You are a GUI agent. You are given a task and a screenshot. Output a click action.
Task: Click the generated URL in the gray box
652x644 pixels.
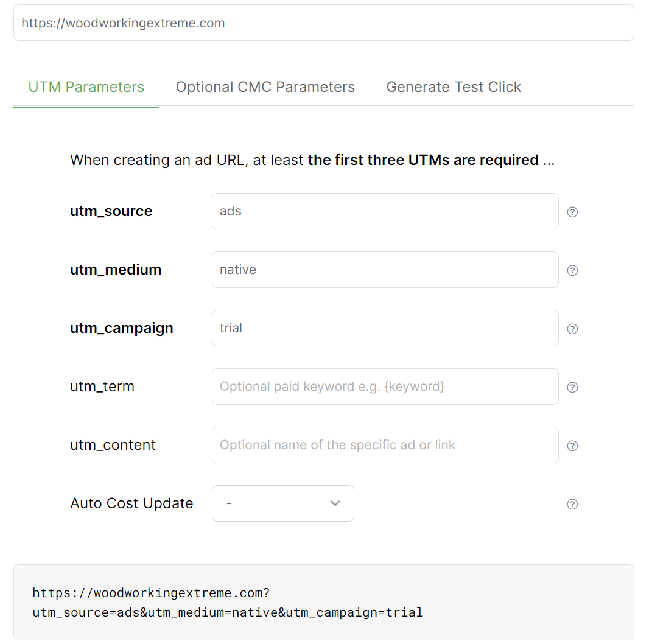pyautogui.click(x=228, y=603)
